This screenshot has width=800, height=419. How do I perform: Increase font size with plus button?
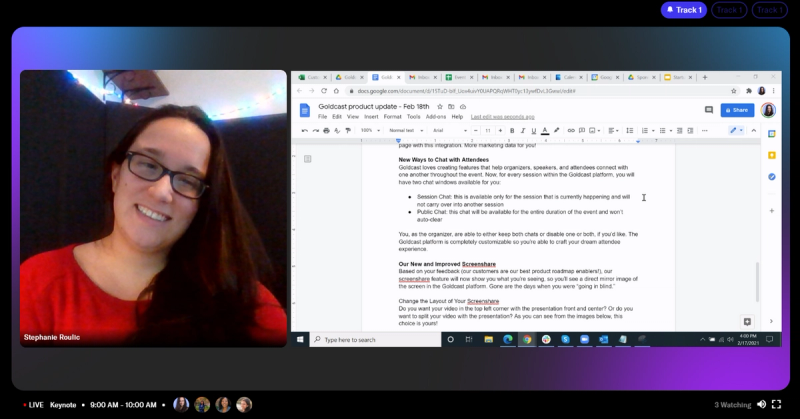500,131
